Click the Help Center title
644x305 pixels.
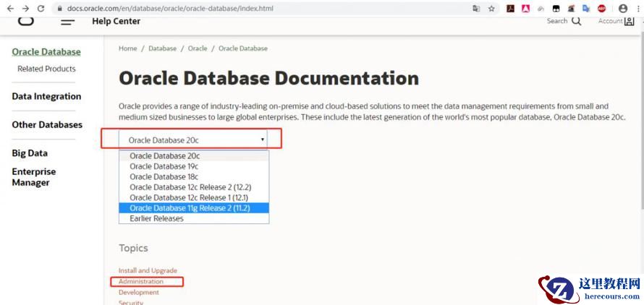[116, 22]
